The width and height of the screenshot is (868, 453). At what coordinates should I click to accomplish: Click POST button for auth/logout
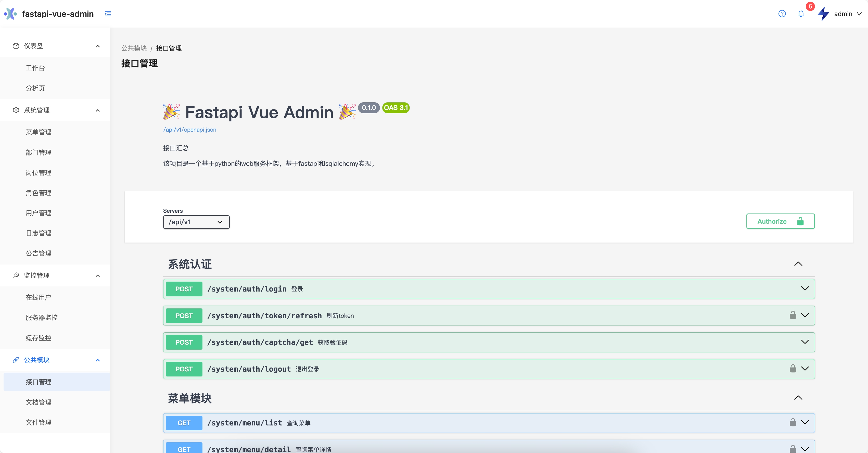click(184, 369)
